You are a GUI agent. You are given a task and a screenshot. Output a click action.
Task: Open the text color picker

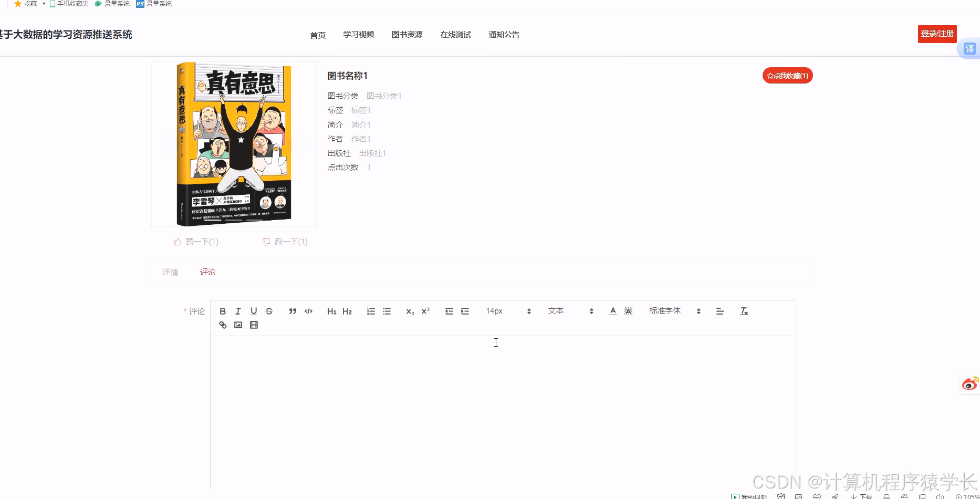coord(613,311)
